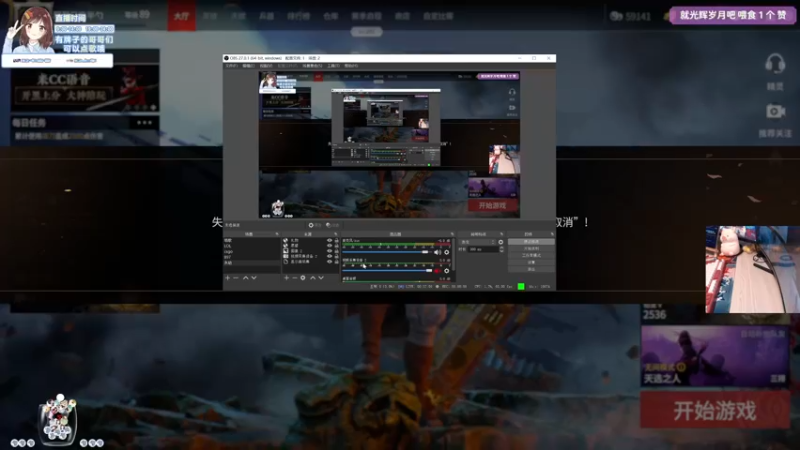The height and width of the screenshot is (450, 800).
Task: Click the Sources dock pop-out icon
Action: click(x=336, y=234)
